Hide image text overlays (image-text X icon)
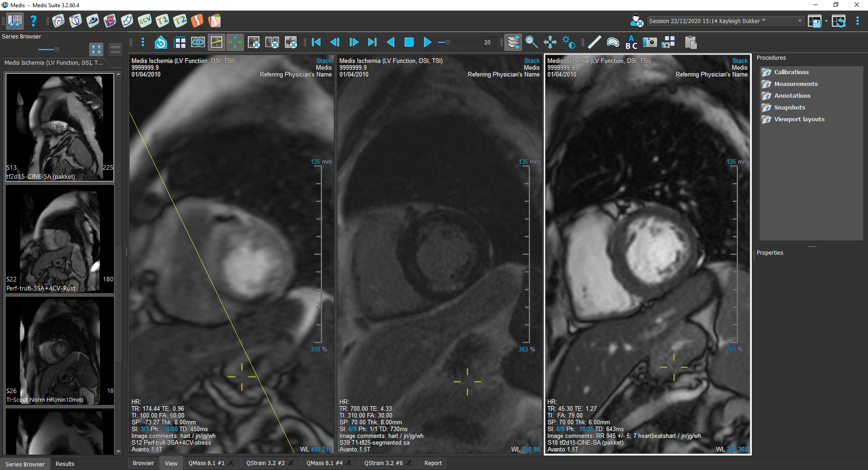 tap(291, 43)
